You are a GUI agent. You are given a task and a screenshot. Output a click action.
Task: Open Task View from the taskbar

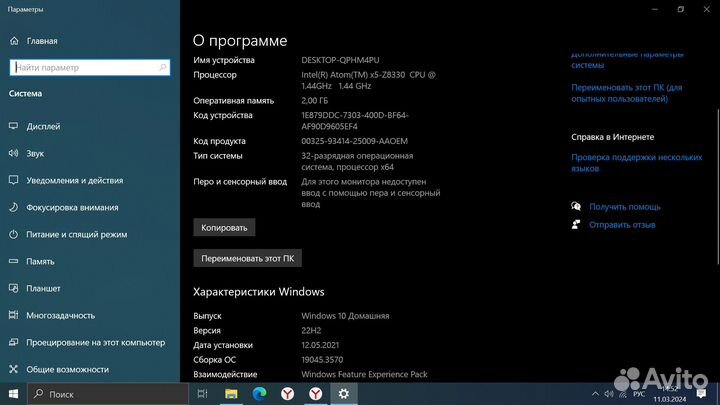coord(202,394)
